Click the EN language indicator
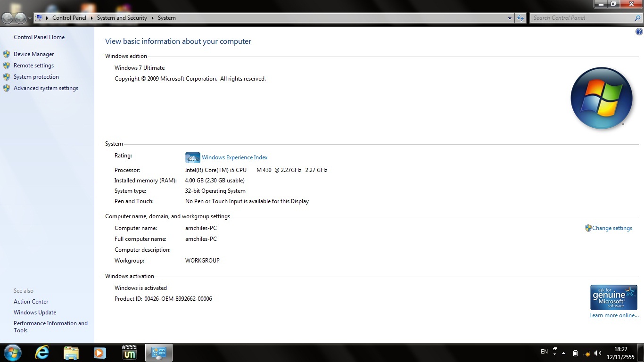 544,352
